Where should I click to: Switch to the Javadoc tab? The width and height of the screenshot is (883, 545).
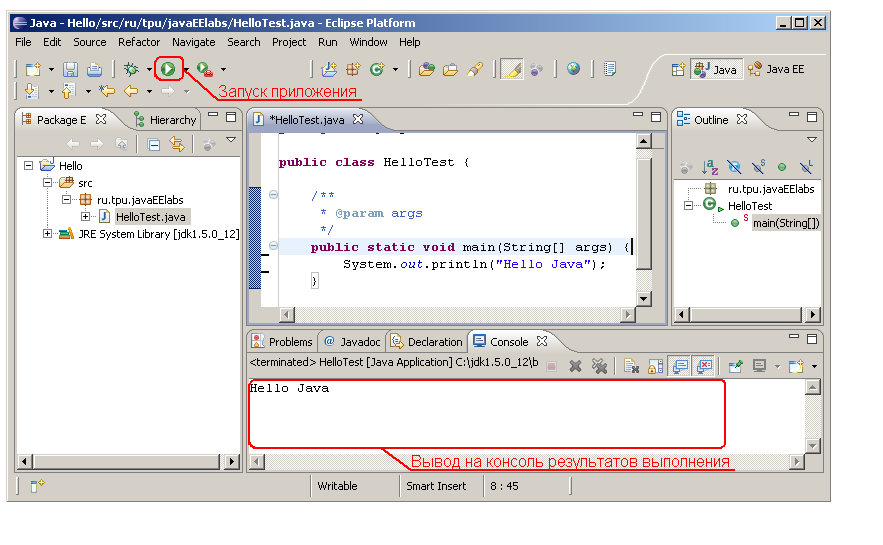(353, 342)
